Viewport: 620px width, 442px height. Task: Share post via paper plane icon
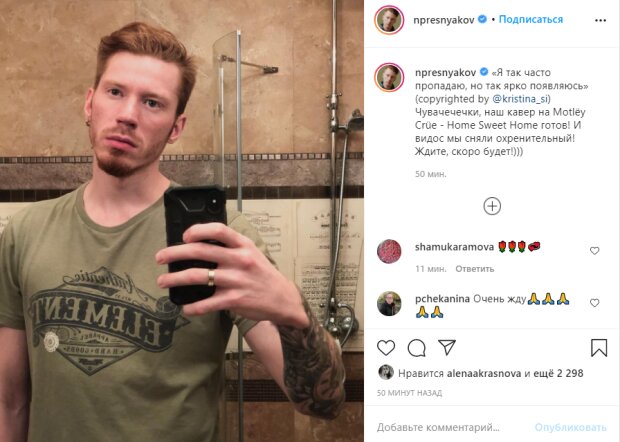pyautogui.click(x=447, y=347)
